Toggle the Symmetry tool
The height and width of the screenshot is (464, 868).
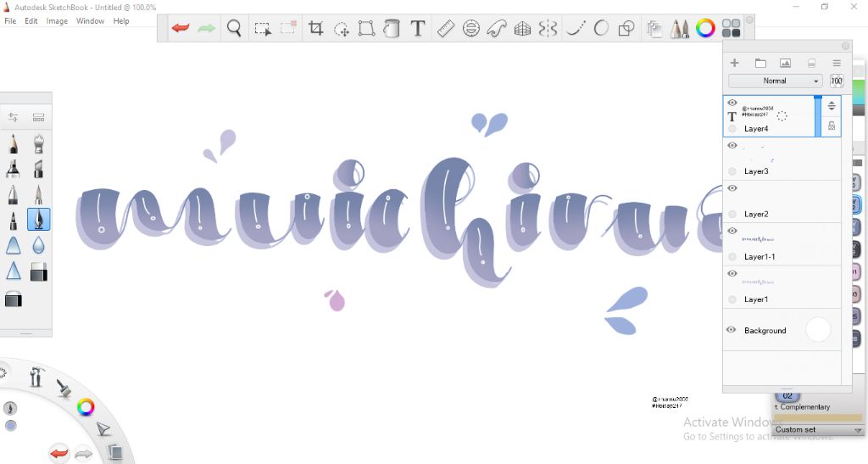(x=548, y=28)
